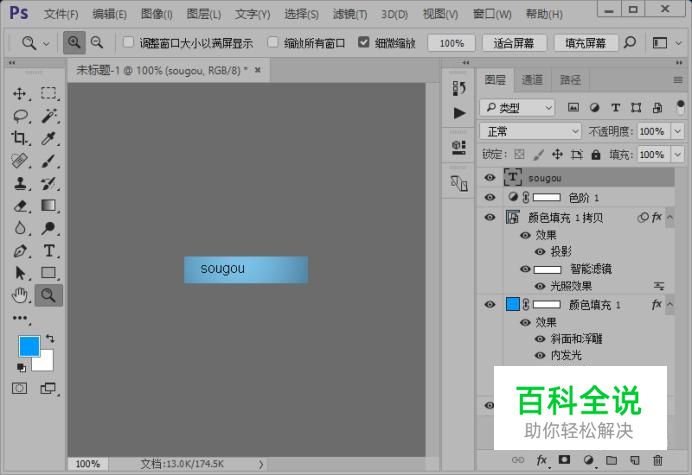692x475 pixels.
Task: Toggle Quick Mask mode
Action: coord(19,388)
